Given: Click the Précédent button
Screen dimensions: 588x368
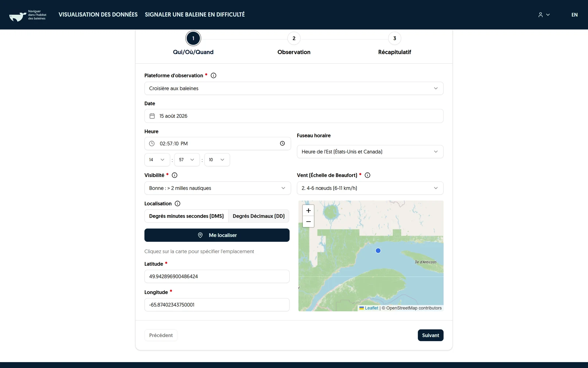Looking at the screenshot, I should tap(161, 335).
